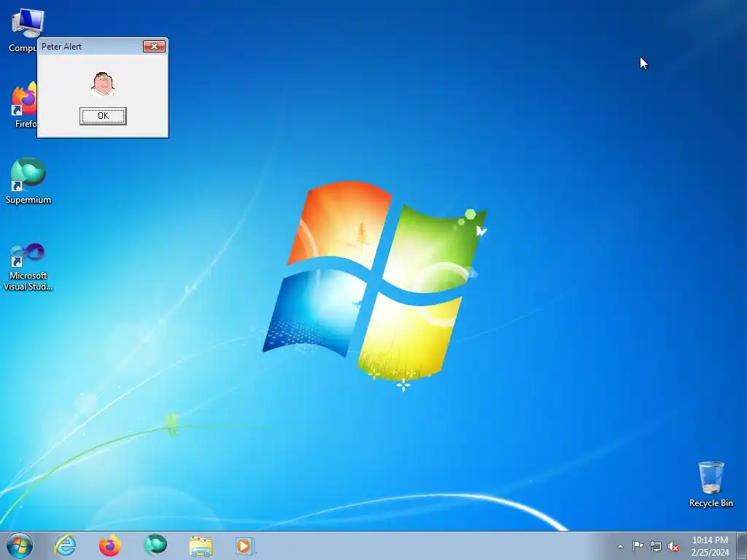Open the Windows Start menu
747x560 pixels.
pyautogui.click(x=20, y=545)
